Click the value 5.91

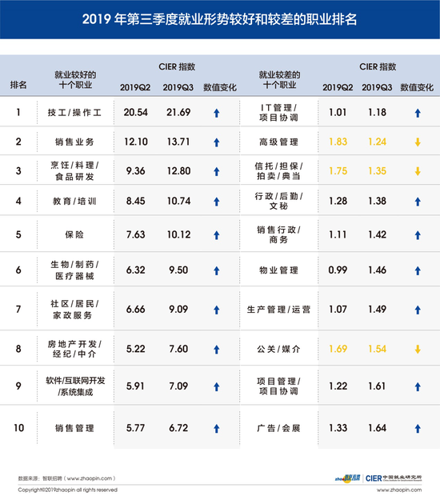point(135,386)
